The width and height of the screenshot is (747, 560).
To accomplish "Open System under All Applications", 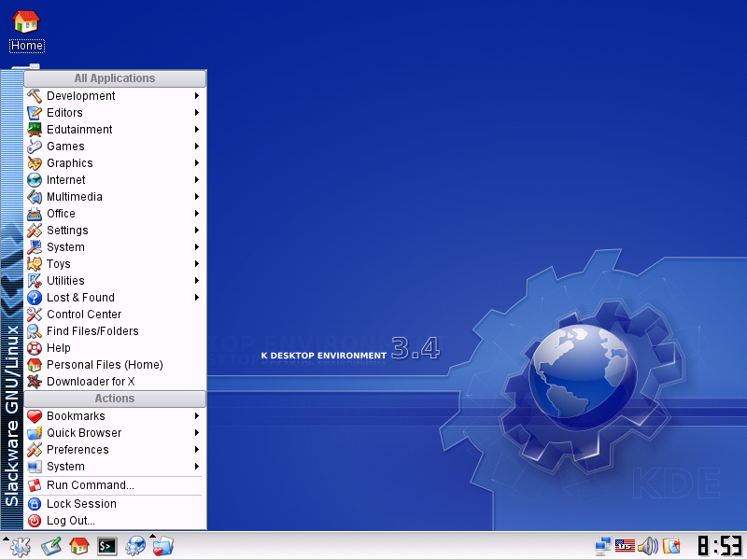I will tap(115, 247).
